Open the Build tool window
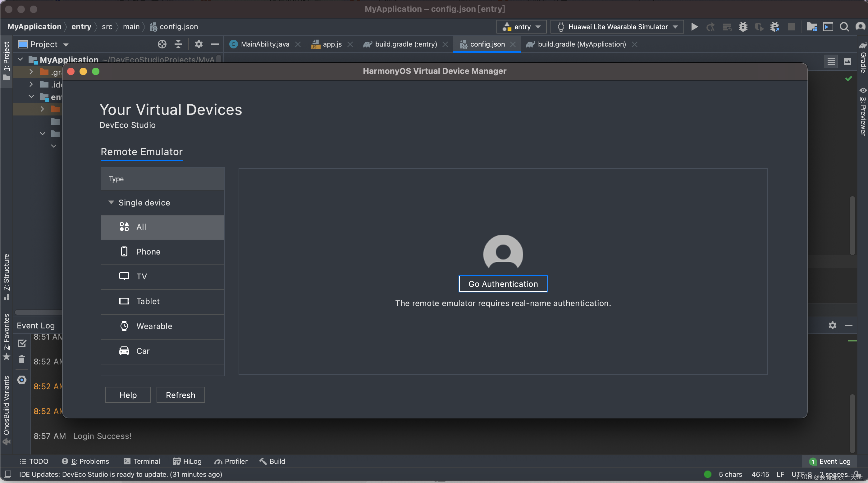 272,461
